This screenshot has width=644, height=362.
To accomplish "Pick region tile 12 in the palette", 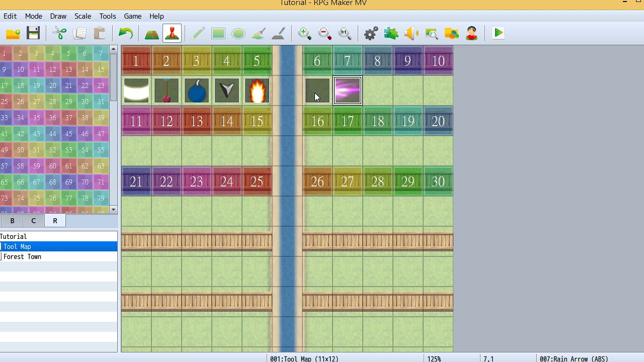I will coord(52,69).
